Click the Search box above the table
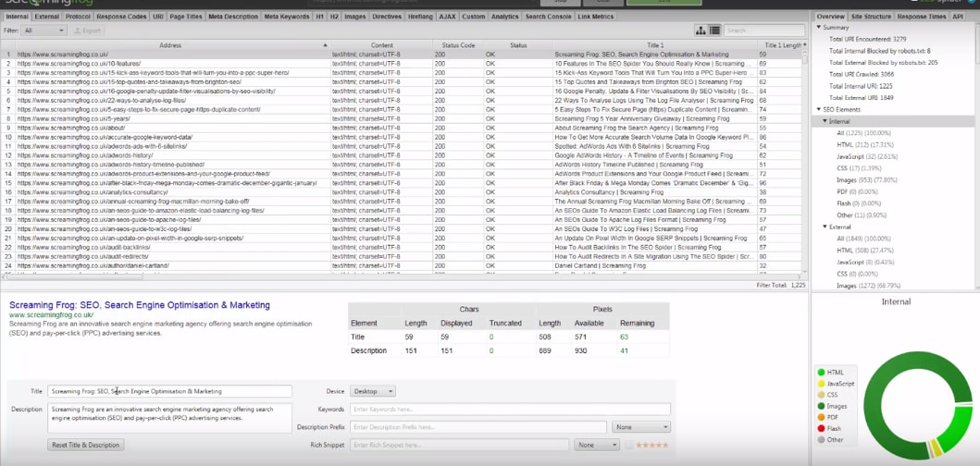Screen dimensions: 980x466 [763, 30]
